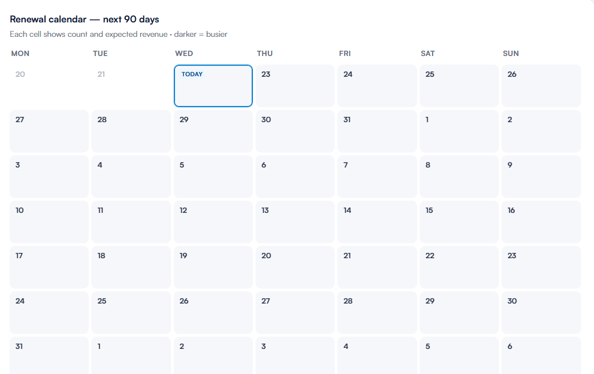Screen dimensions: 594x374
Task: Open day 8 in the calendar
Action: (x=459, y=177)
